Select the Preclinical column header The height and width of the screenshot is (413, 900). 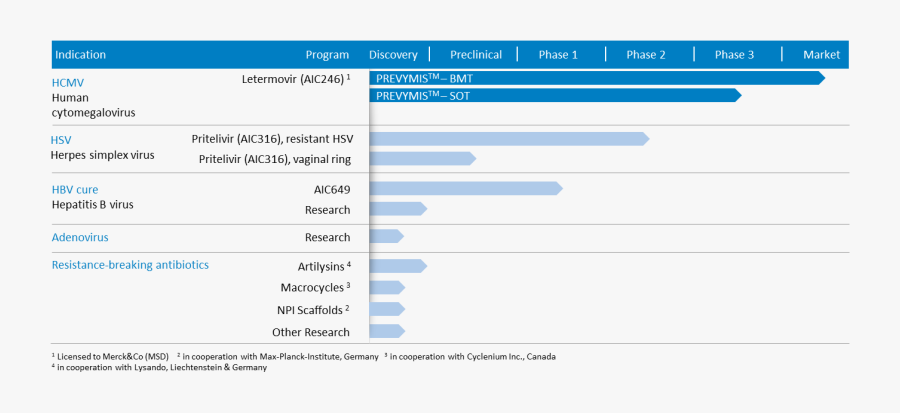pos(476,55)
